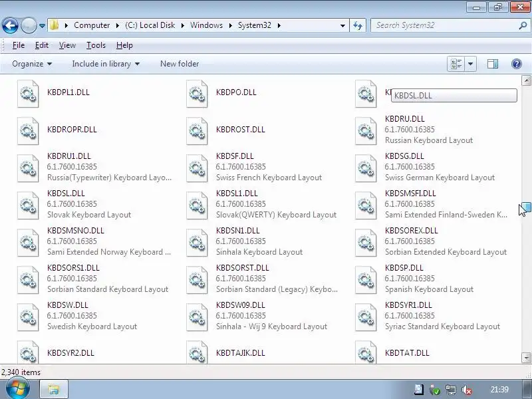The image size is (532, 399).
Task: Click the folder icon in address bar
Action: point(54,25)
